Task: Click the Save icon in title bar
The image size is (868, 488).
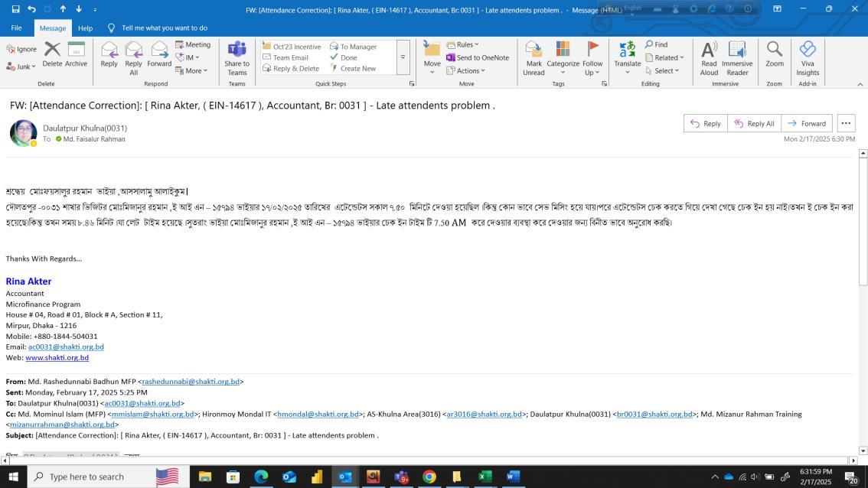Action: coord(15,9)
